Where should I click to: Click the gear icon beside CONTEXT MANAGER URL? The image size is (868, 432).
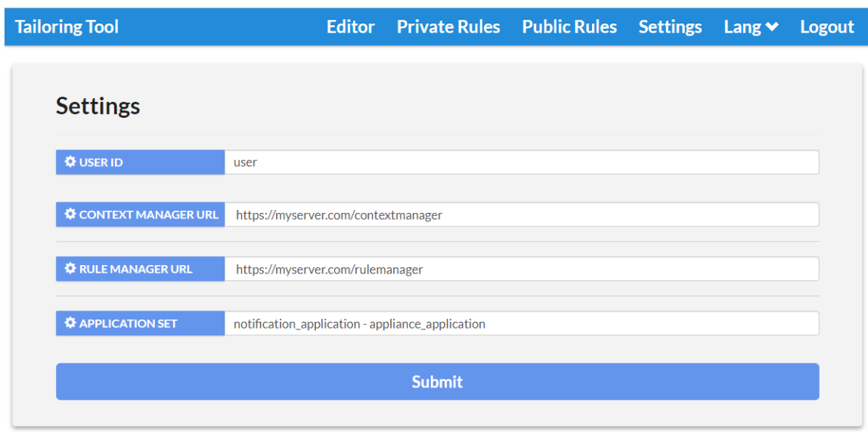click(70, 214)
